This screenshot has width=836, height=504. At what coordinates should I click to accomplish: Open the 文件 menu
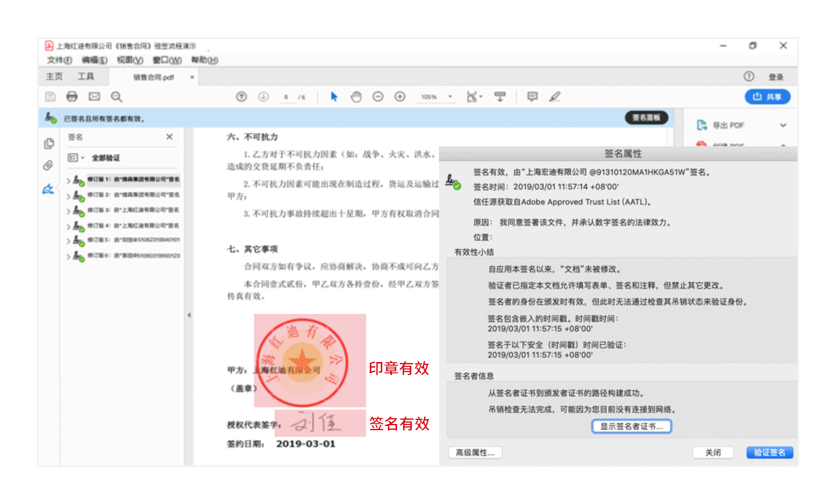point(60,60)
